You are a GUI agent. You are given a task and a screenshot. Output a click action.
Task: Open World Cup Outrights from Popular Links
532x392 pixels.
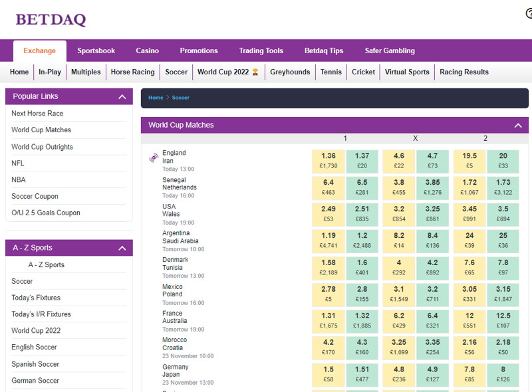point(42,147)
